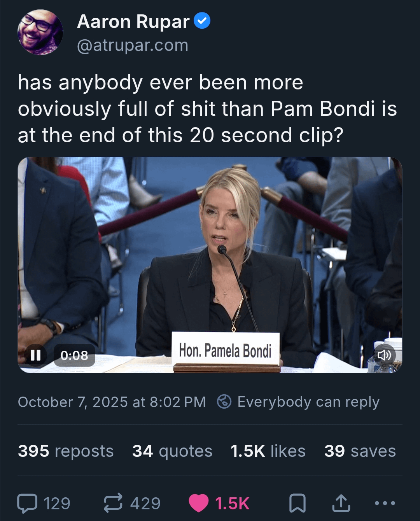Unlike the post using the pink heart
The width and height of the screenshot is (420, 521).
coord(199,503)
